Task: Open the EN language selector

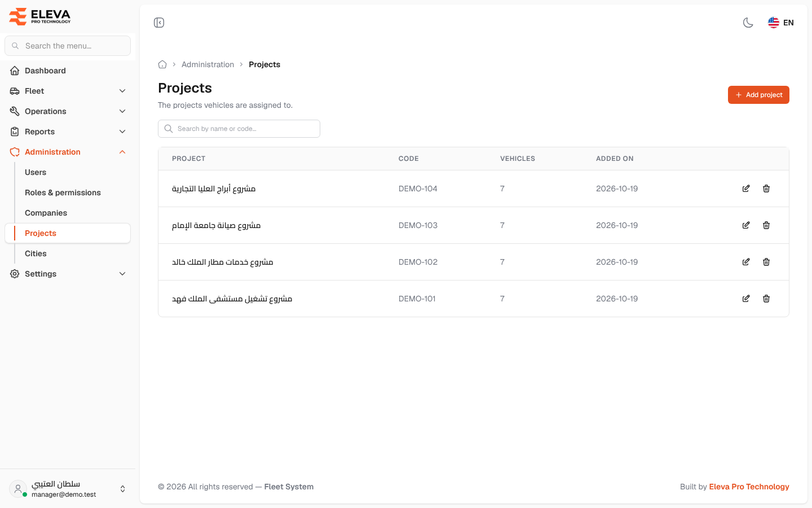Action: pyautogui.click(x=781, y=23)
